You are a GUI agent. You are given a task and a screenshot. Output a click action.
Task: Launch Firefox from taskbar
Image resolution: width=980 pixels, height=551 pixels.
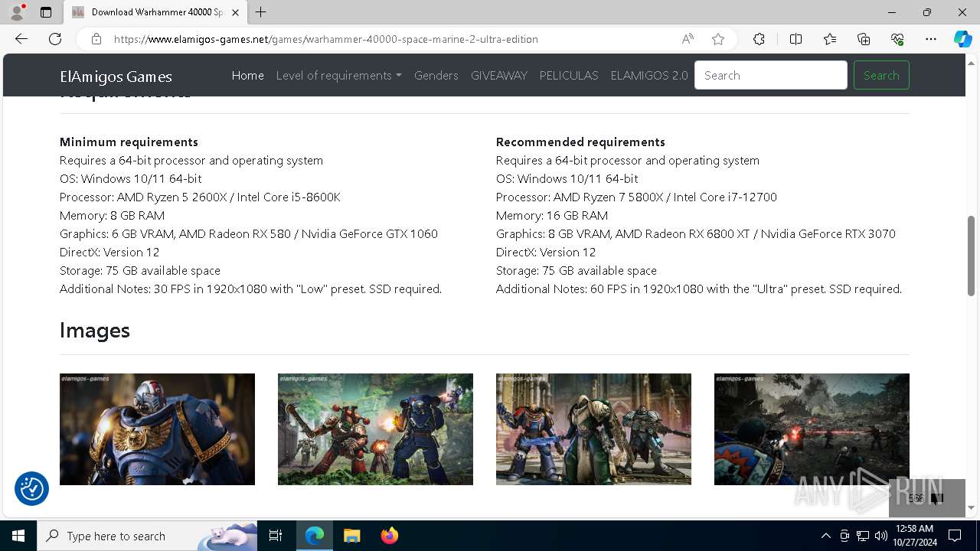point(389,536)
